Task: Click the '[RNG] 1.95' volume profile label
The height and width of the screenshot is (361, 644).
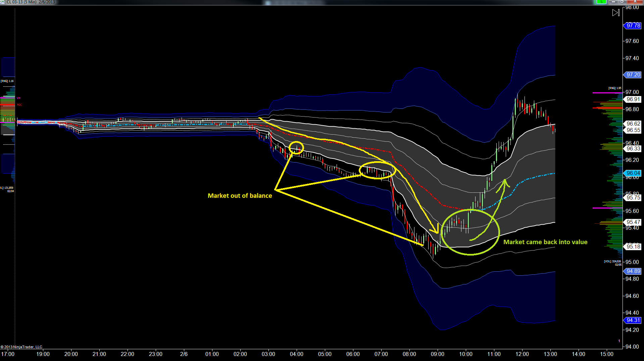Action: click(x=615, y=88)
